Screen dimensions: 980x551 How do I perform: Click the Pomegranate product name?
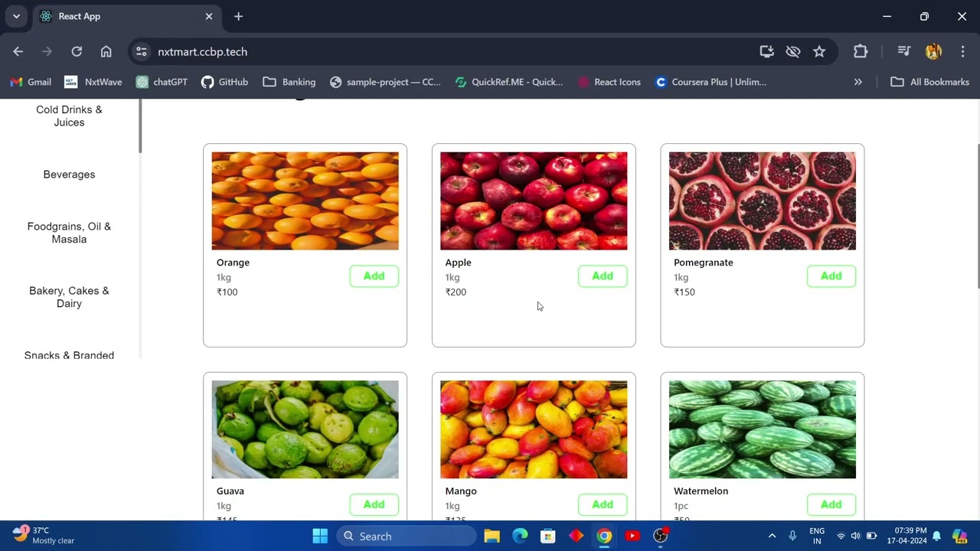(703, 262)
